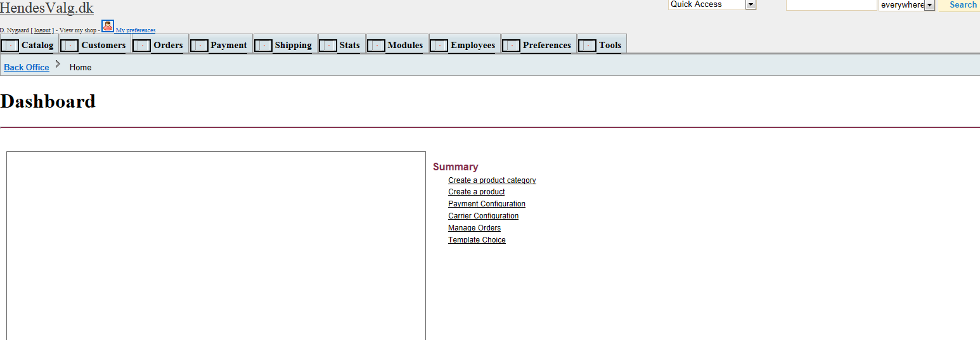Open Create a product category link
The image size is (980, 340).
(492, 180)
